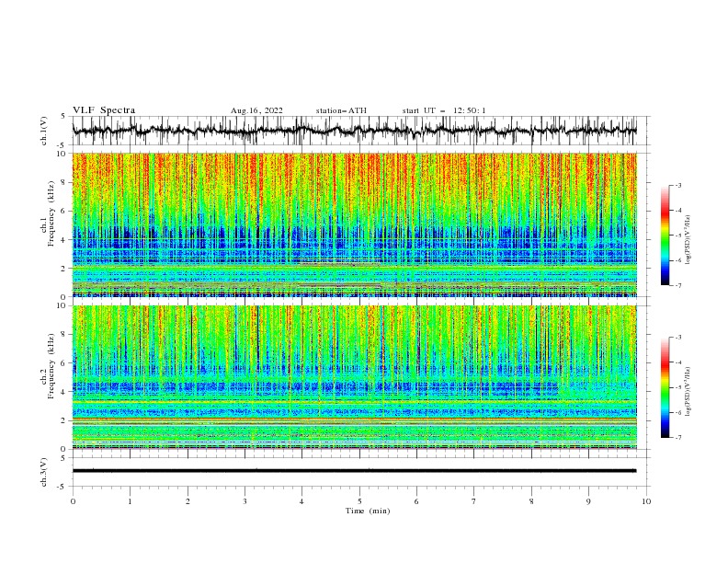This screenshot has height=563, width=728.
Task: Click the "station=ATH" label
Action: point(341,110)
